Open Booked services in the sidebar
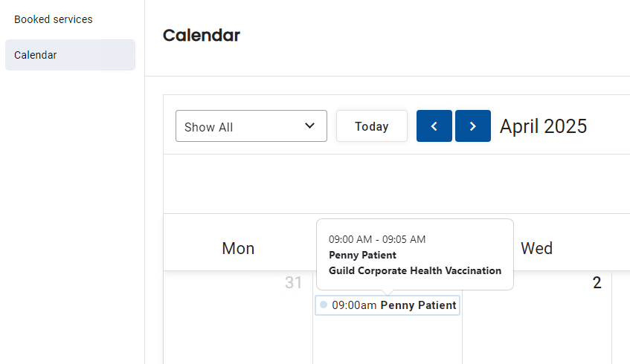The width and height of the screenshot is (630, 364). [53, 19]
